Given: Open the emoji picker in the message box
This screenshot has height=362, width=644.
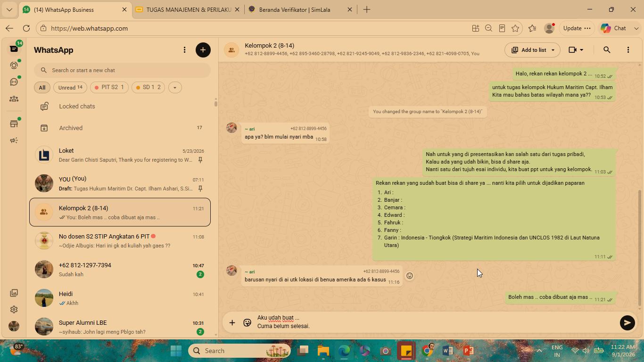Looking at the screenshot, I should tap(247, 323).
